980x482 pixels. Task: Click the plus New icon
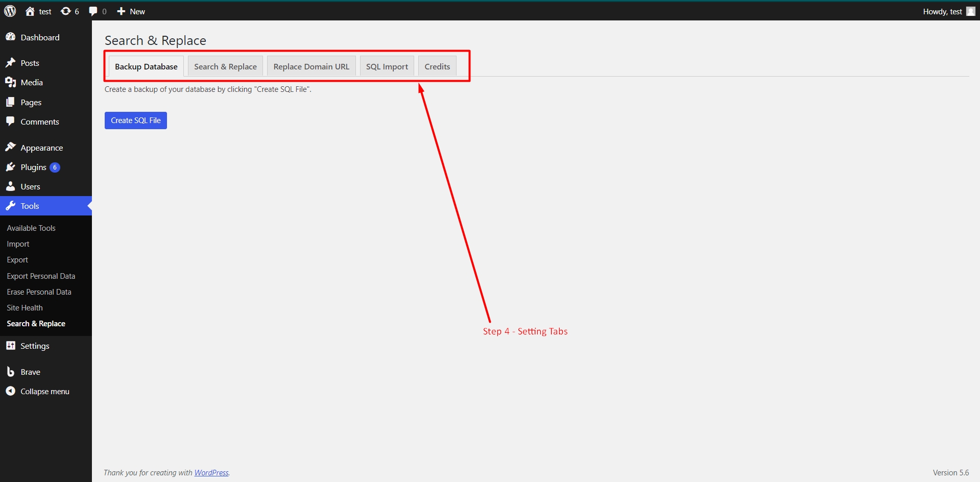point(121,11)
